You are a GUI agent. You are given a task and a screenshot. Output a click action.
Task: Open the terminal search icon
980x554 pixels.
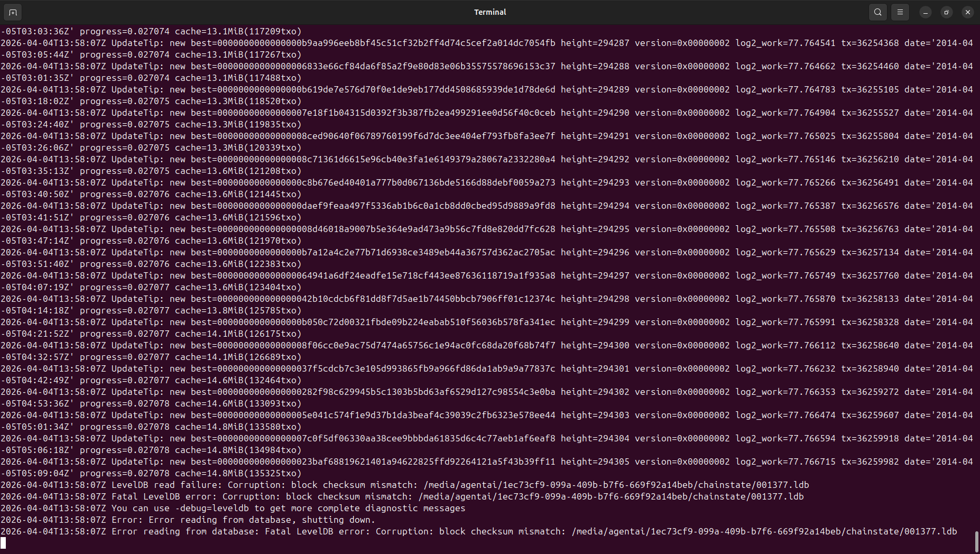coord(878,12)
